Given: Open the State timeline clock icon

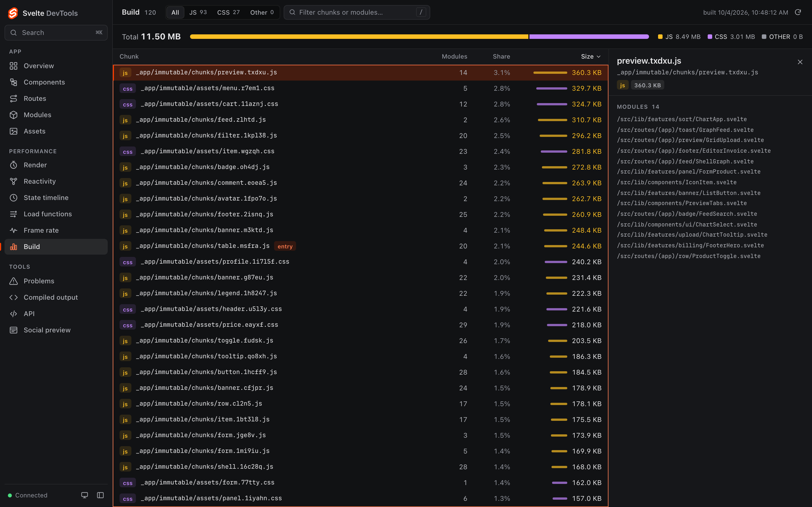Looking at the screenshot, I should click(14, 198).
